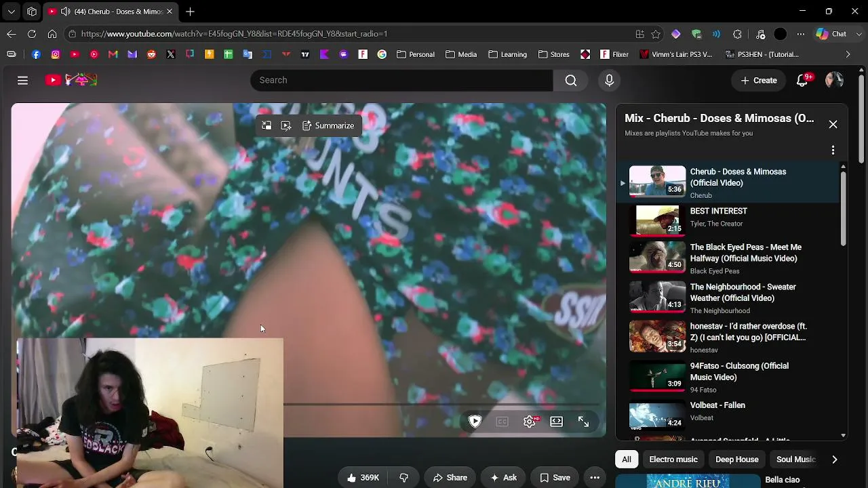Bookmark this page with the star icon
The image size is (868, 488).
point(656,34)
